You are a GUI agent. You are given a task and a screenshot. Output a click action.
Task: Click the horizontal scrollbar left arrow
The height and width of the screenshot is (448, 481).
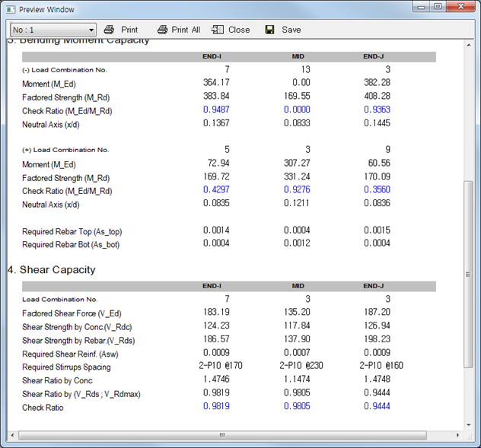pos(13,435)
